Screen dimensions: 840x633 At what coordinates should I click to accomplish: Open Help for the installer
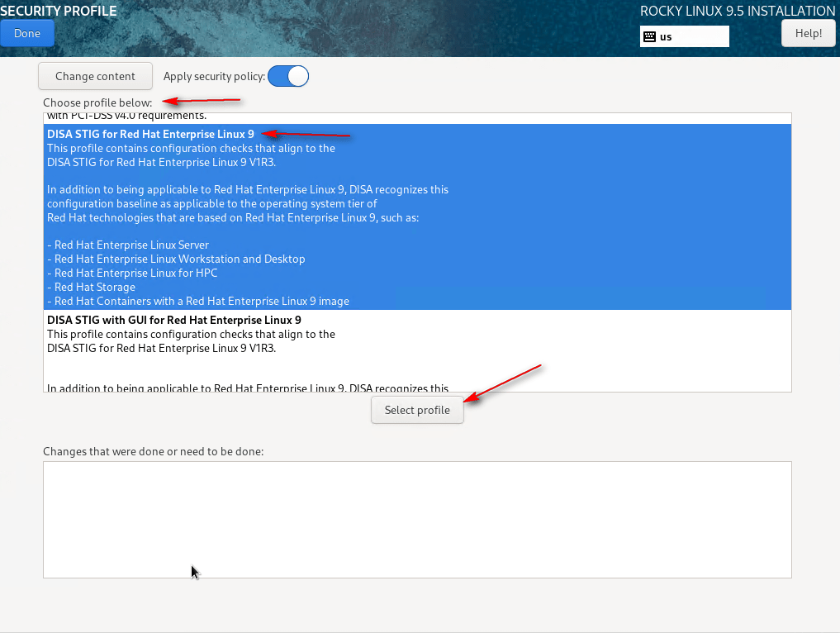[808, 33]
